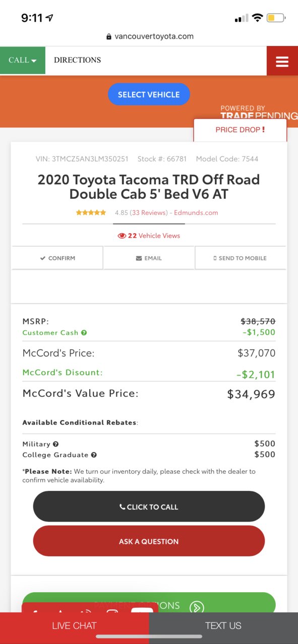Click the five-star rating icons

[91, 213]
